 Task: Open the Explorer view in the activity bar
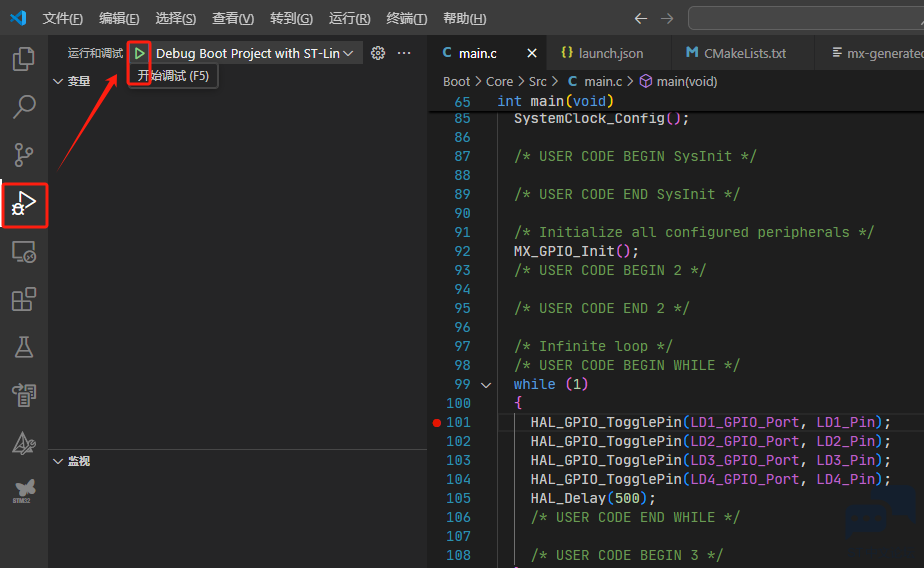click(x=24, y=59)
